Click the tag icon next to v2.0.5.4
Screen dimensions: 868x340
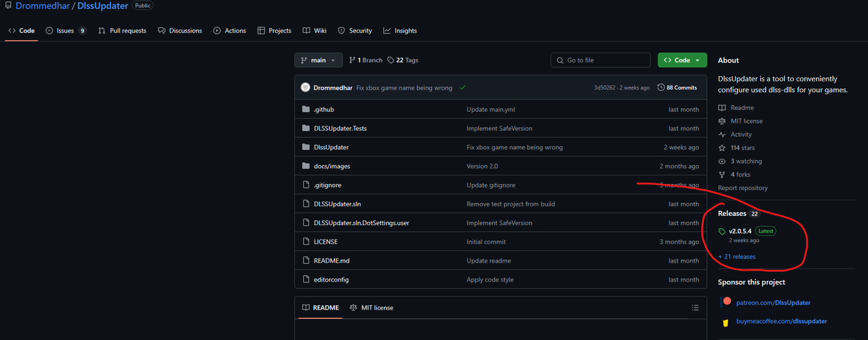[x=722, y=231]
